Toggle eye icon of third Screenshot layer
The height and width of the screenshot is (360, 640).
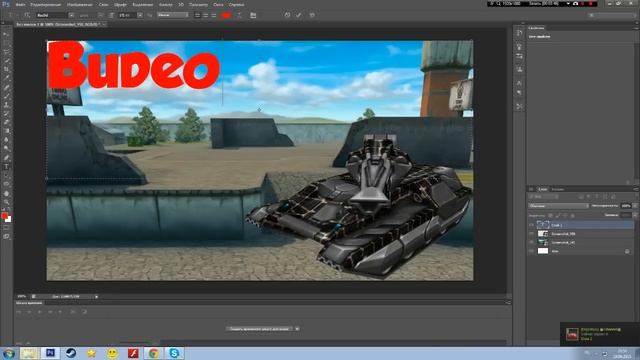(531, 242)
